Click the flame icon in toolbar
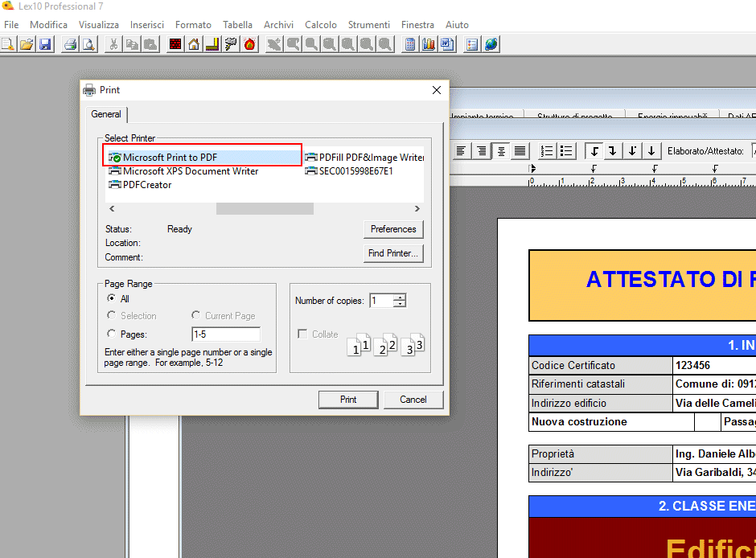Viewport: 756px width, 558px height. click(249, 44)
